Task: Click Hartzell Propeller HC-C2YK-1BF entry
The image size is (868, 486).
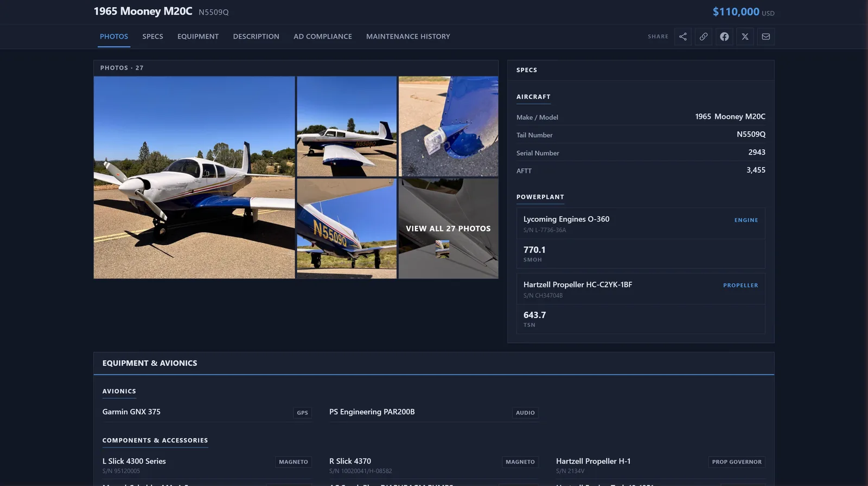Action: 578,284
